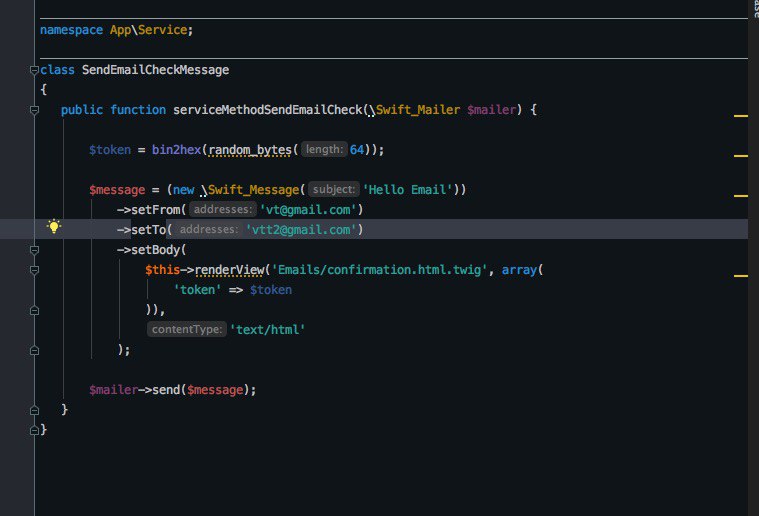The image size is (759, 516).
Task: Click the 'Emails/confirmation.html.twig' template path
Action: point(379,270)
